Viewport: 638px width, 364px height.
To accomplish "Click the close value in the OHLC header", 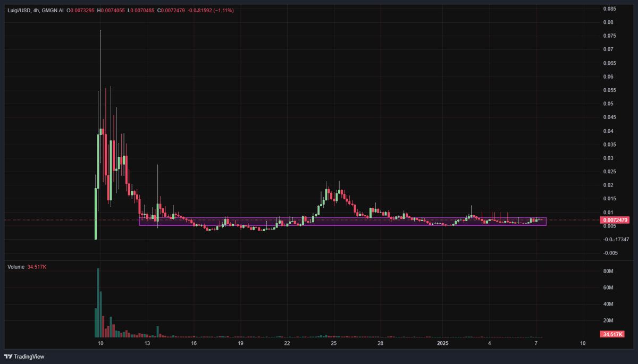I will 172,10.
